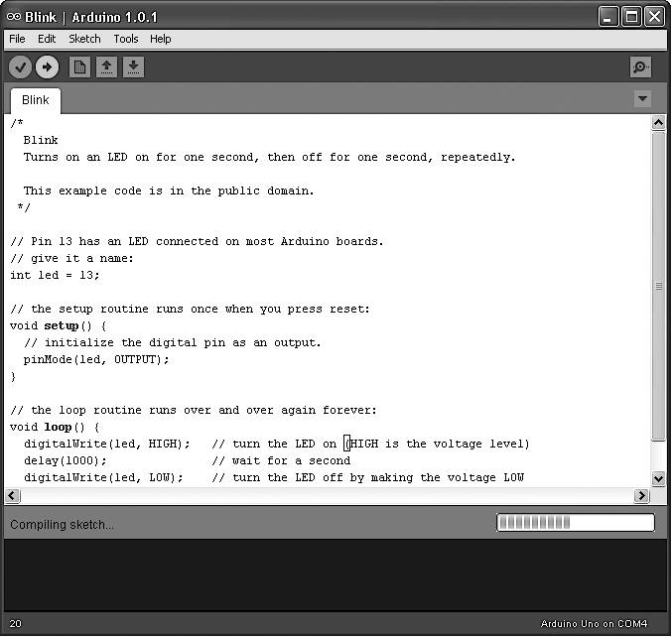Expand the tab options dropdown arrow
This screenshot has height=637, width=672.
click(642, 99)
